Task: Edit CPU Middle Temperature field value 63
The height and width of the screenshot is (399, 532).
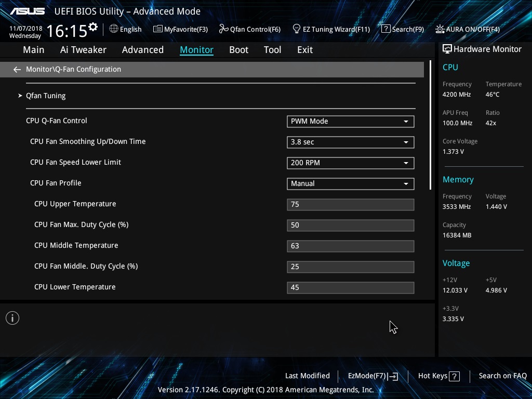Action: 351,246
